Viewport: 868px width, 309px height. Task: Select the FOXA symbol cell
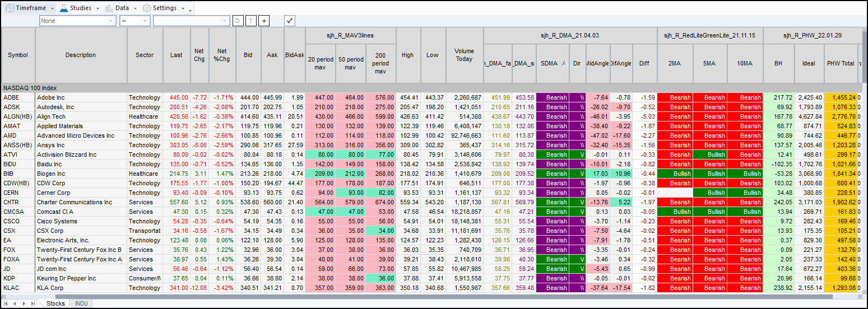[x=18, y=259]
